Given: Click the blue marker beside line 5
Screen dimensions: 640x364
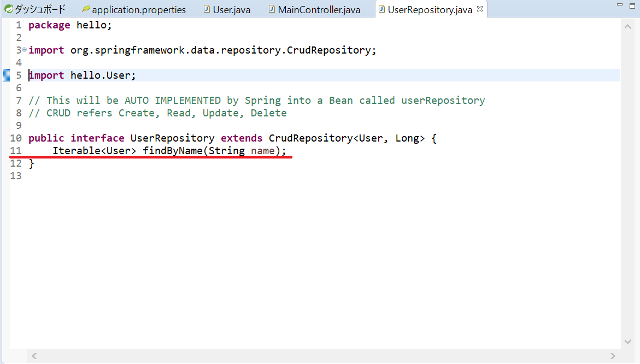Looking at the screenshot, I should pyautogui.click(x=7, y=75).
